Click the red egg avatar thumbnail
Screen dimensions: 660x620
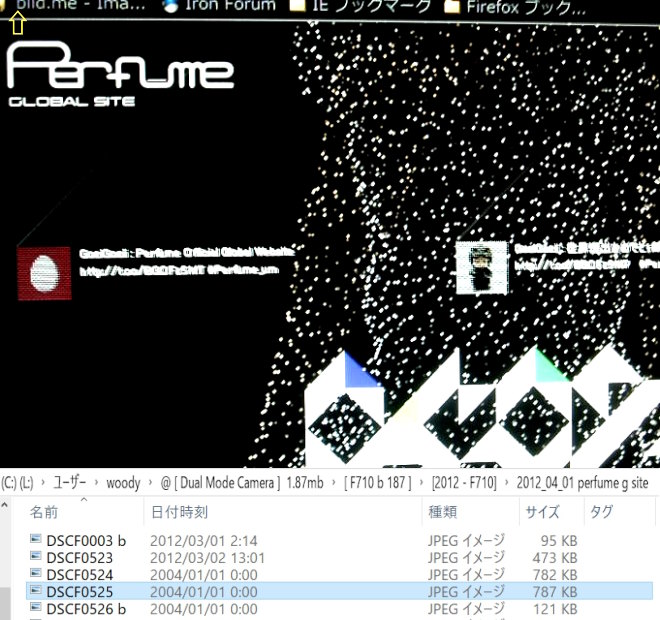44,273
